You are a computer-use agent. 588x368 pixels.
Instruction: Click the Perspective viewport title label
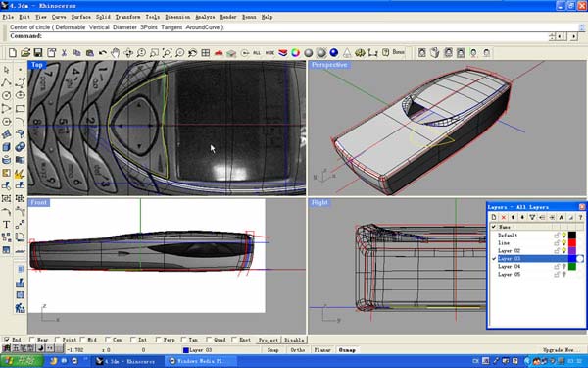pyautogui.click(x=329, y=65)
